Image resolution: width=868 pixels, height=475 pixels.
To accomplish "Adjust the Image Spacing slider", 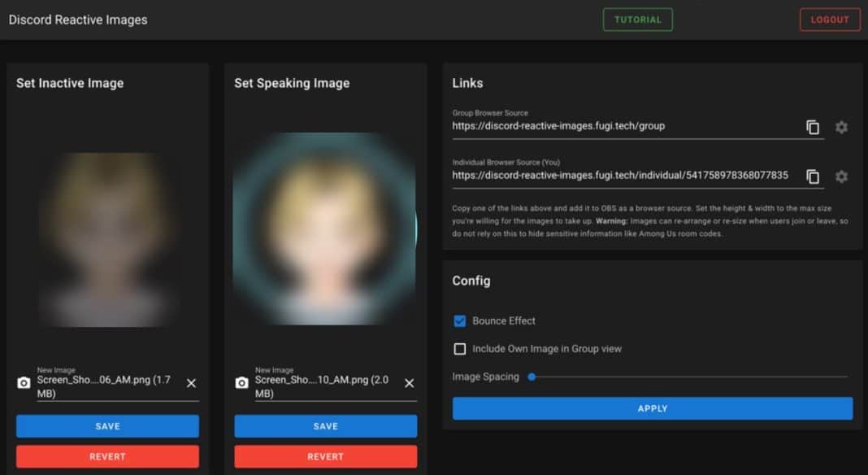I will tap(534, 377).
